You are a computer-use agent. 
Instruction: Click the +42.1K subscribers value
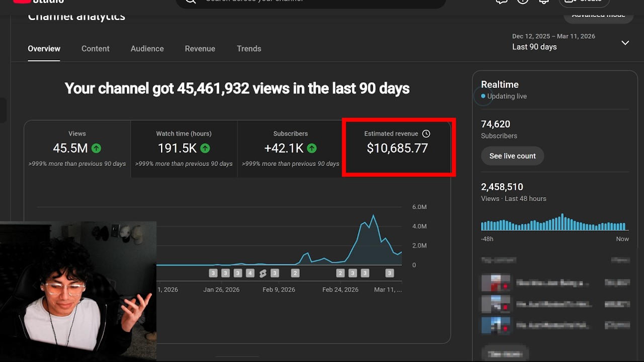click(x=284, y=148)
